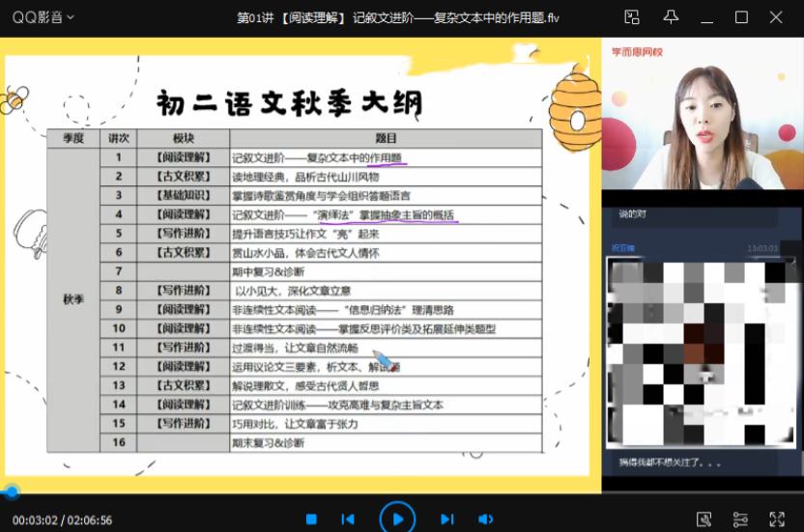The width and height of the screenshot is (804, 532).
Task: Stop video playback
Action: [312, 519]
